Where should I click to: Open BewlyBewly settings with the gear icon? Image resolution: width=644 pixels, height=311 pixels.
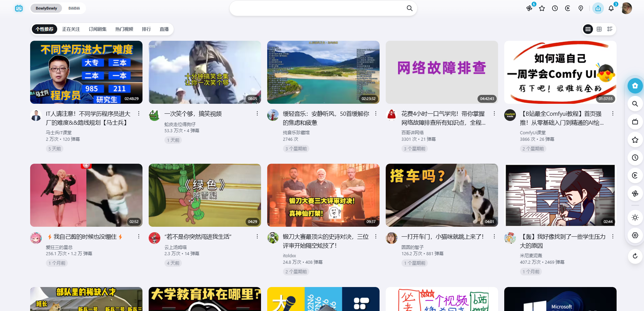(635, 235)
